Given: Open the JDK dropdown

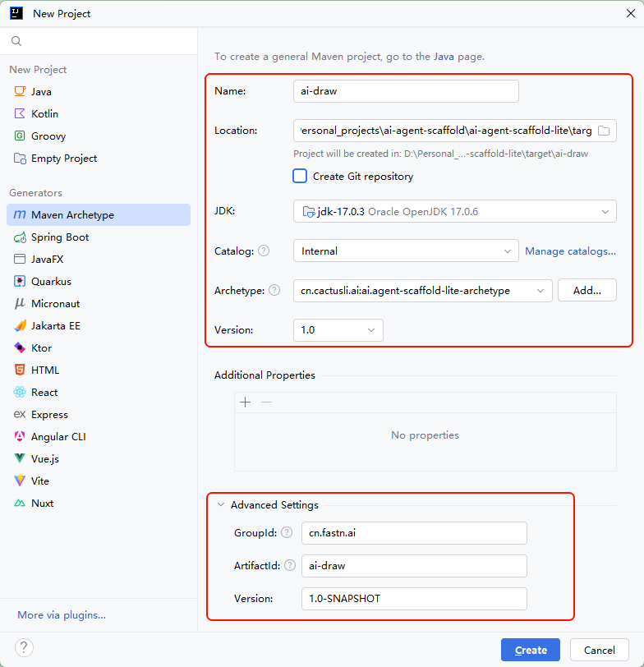Looking at the screenshot, I should tap(455, 211).
